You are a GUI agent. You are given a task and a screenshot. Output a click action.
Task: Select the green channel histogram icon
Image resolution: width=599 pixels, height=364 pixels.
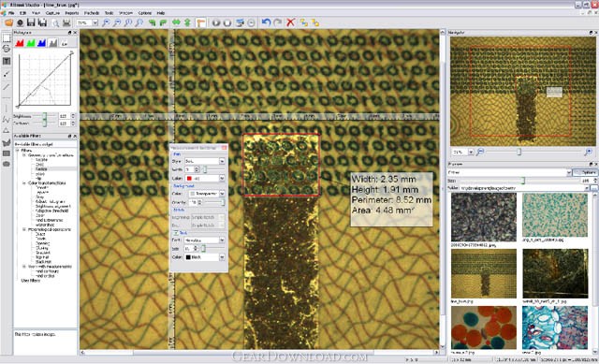31,43
